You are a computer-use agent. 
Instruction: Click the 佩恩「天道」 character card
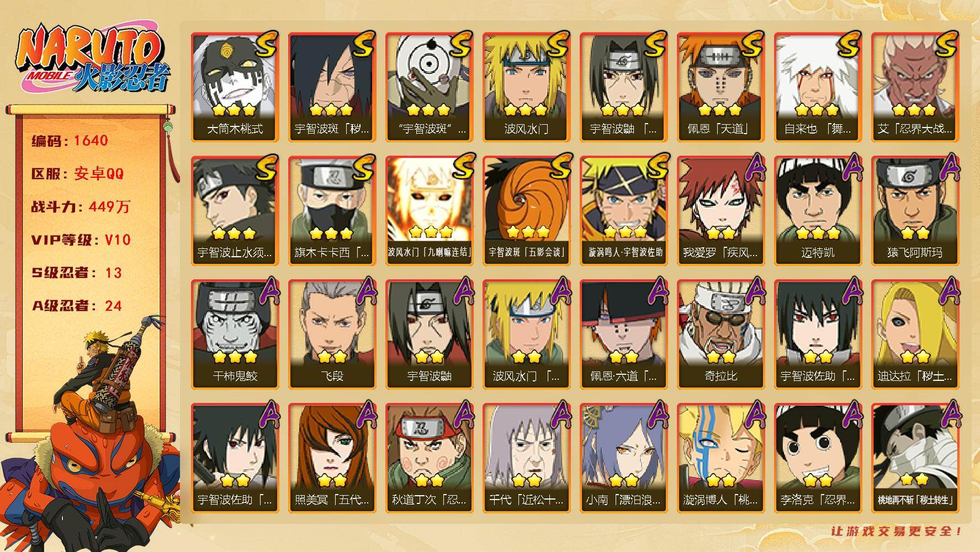coord(721,87)
